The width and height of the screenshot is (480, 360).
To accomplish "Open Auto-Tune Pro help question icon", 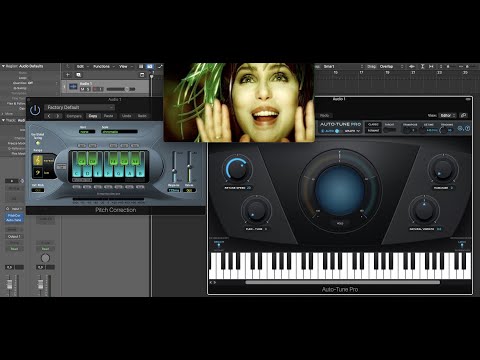I will (x=467, y=128).
